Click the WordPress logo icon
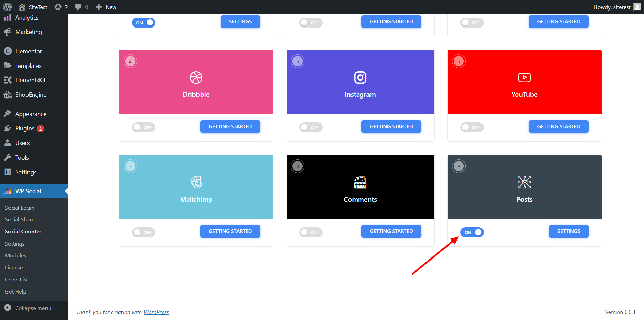The height and width of the screenshot is (320, 644). pyautogui.click(x=7, y=7)
